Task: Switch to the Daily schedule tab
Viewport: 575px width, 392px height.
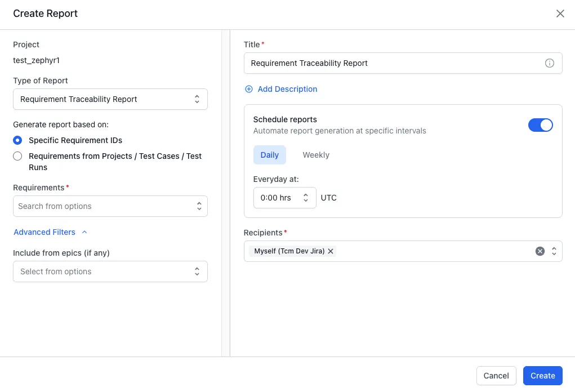Action: click(270, 155)
